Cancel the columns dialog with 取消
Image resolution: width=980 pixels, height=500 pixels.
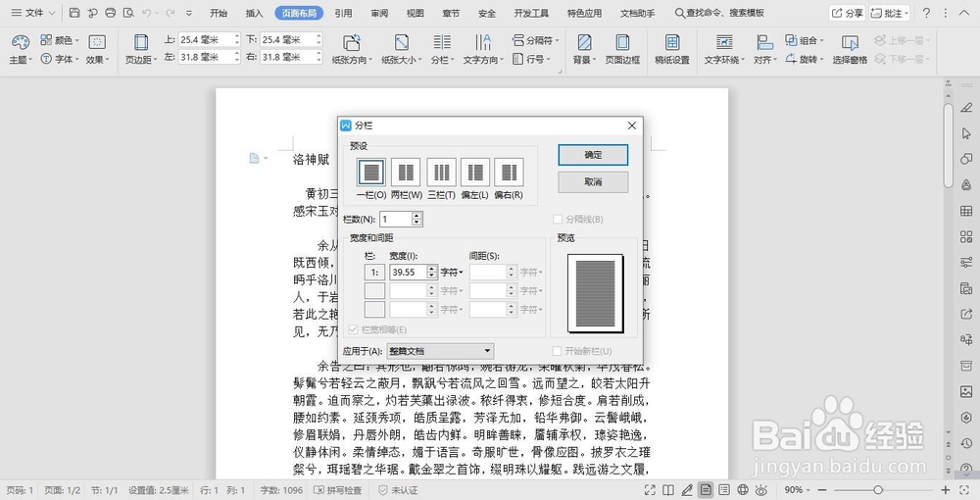593,182
